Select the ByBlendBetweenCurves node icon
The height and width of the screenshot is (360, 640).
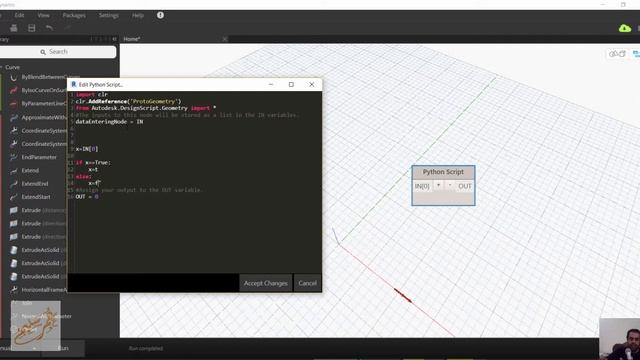[x=14, y=77]
